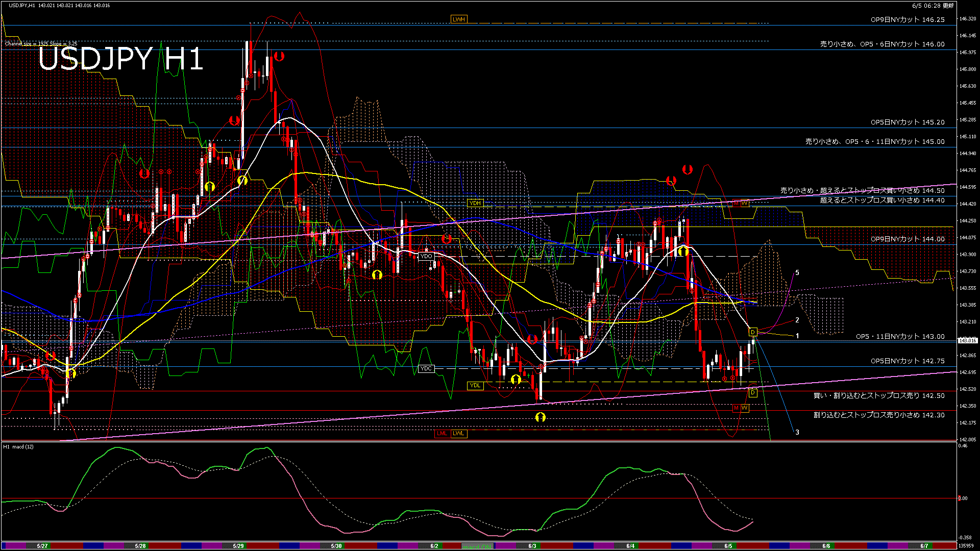This screenshot has height=551, width=980.
Task: Click the YDL yellow label
Action: pos(475,385)
